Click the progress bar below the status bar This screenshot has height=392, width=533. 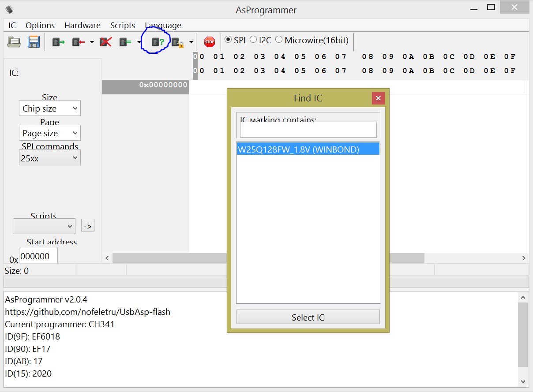[266, 282]
